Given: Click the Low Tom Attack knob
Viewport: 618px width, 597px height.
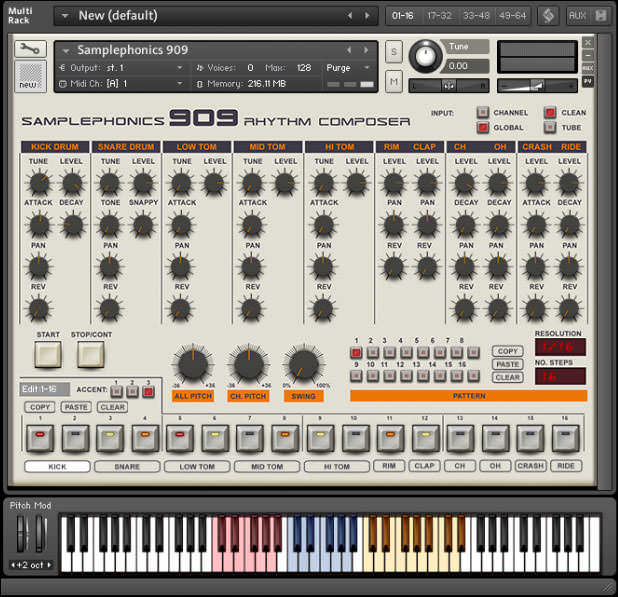Looking at the screenshot, I should pyautogui.click(x=181, y=225).
